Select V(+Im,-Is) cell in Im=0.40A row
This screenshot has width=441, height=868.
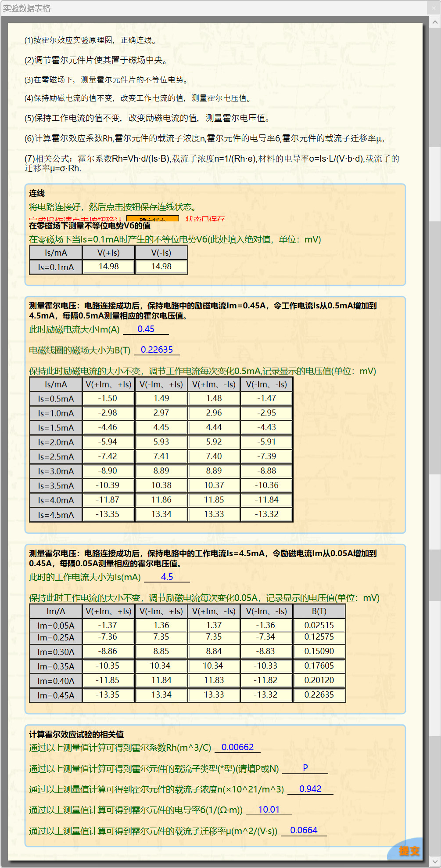tap(214, 680)
